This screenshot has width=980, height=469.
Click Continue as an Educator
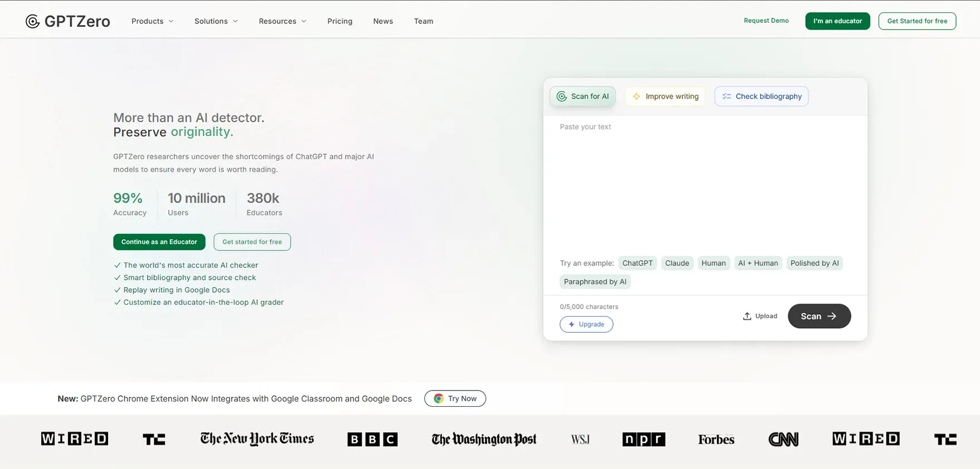point(159,242)
